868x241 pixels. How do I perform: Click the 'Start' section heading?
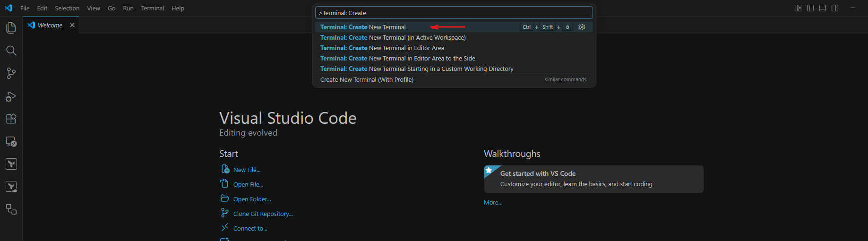pyautogui.click(x=229, y=154)
